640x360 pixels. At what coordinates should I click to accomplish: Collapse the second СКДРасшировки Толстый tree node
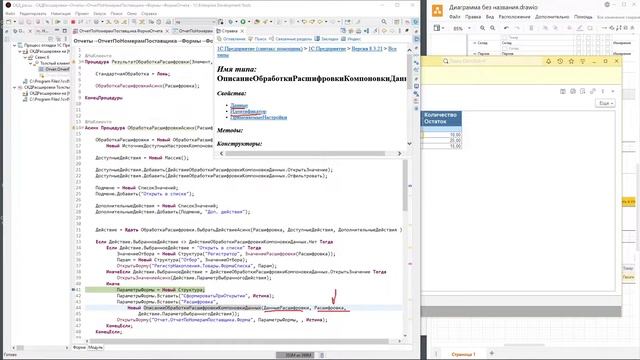click(x=15, y=87)
